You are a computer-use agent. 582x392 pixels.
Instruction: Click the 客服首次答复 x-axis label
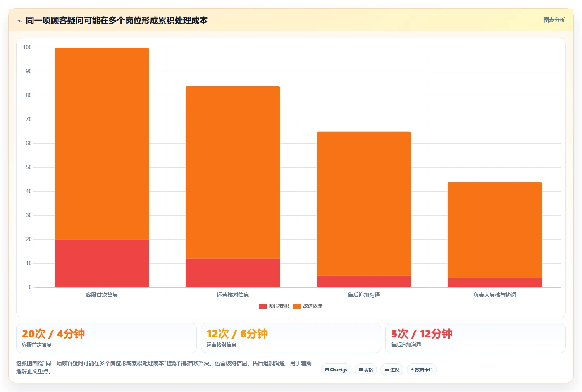(102, 295)
